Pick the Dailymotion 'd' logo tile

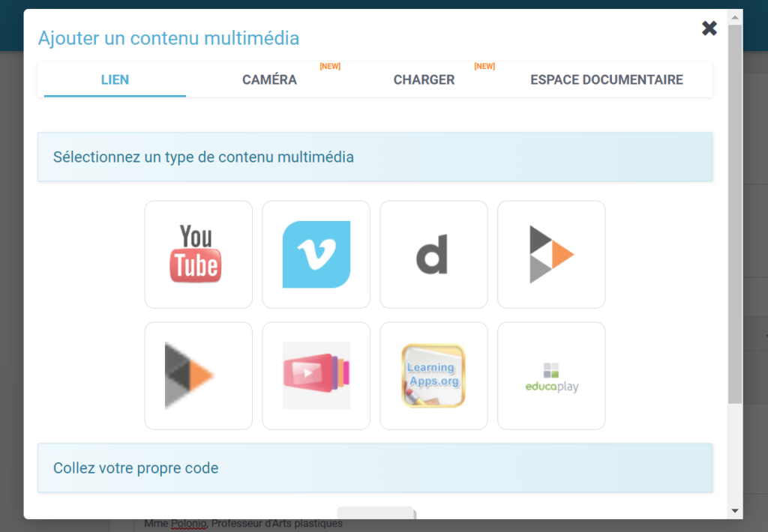tap(433, 254)
